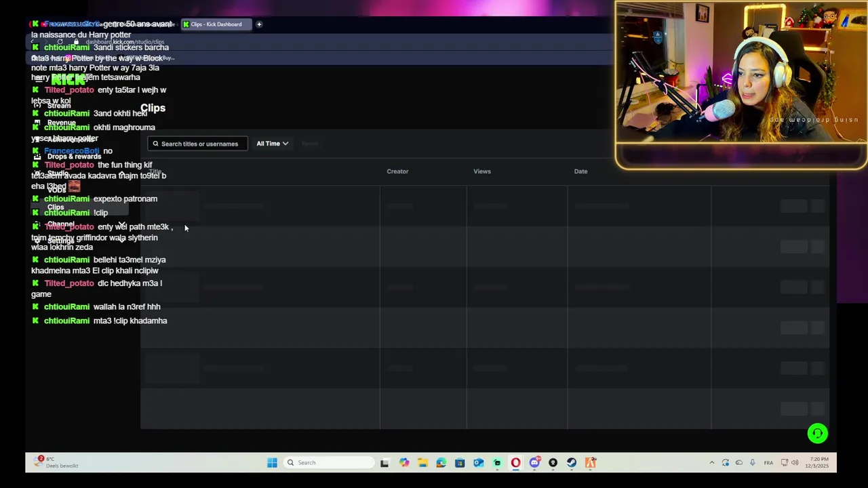Open File Explorer from the taskbar
Viewport: 868px width, 488px height.
422,463
